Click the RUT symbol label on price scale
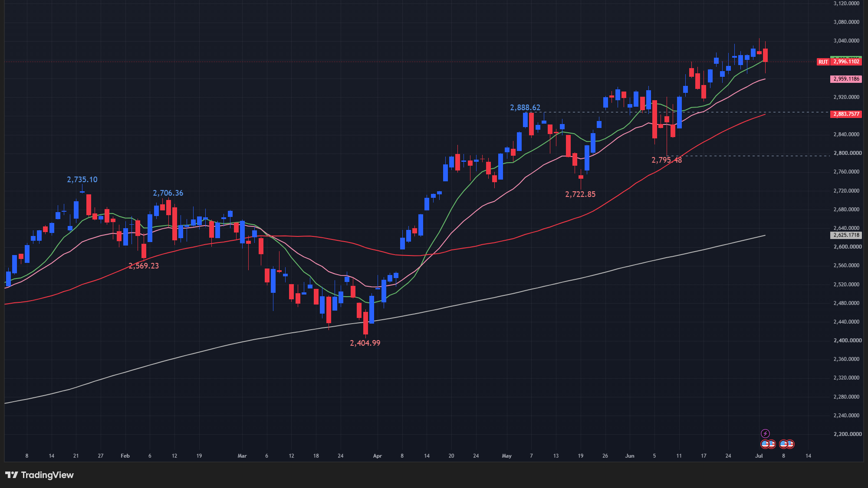The width and height of the screenshot is (868, 488). pyautogui.click(x=823, y=62)
